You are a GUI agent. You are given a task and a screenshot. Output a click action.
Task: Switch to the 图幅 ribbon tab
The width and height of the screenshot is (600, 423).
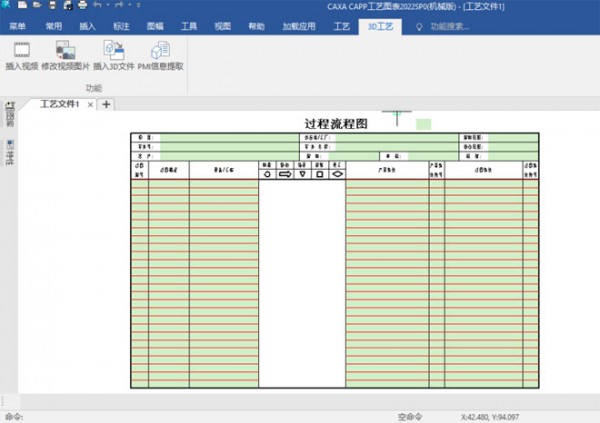pos(155,26)
